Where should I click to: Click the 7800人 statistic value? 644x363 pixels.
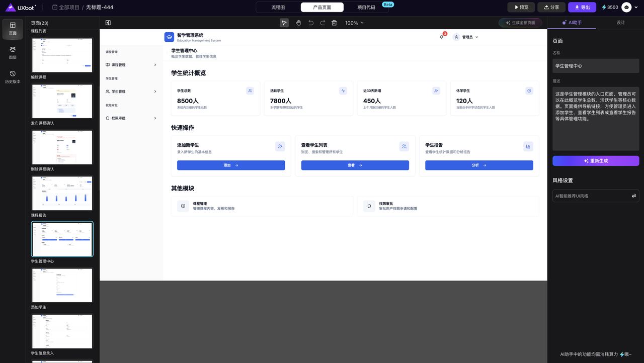(x=281, y=101)
